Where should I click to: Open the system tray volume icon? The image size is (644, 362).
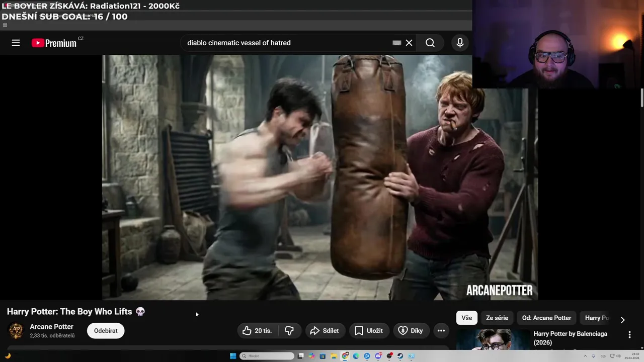point(618,356)
